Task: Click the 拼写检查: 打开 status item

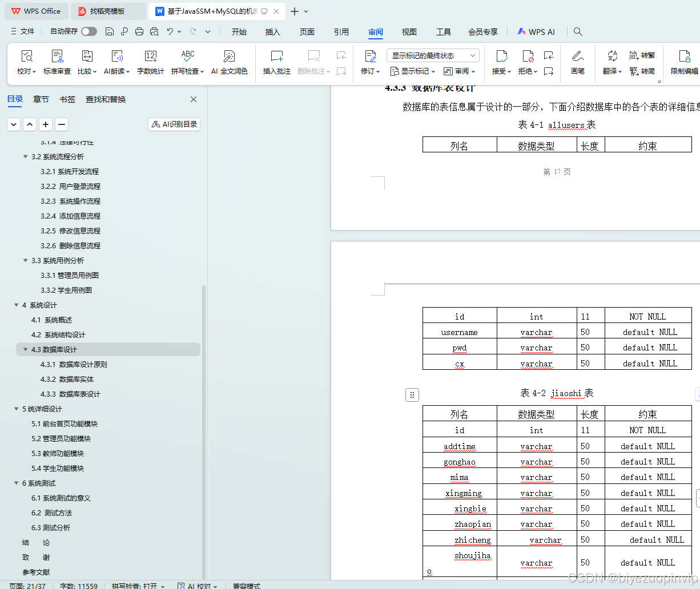Action: 138,586
